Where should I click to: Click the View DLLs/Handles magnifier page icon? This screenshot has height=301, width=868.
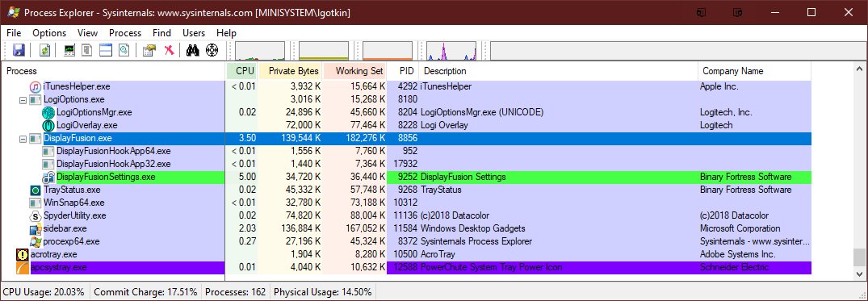pos(124,50)
